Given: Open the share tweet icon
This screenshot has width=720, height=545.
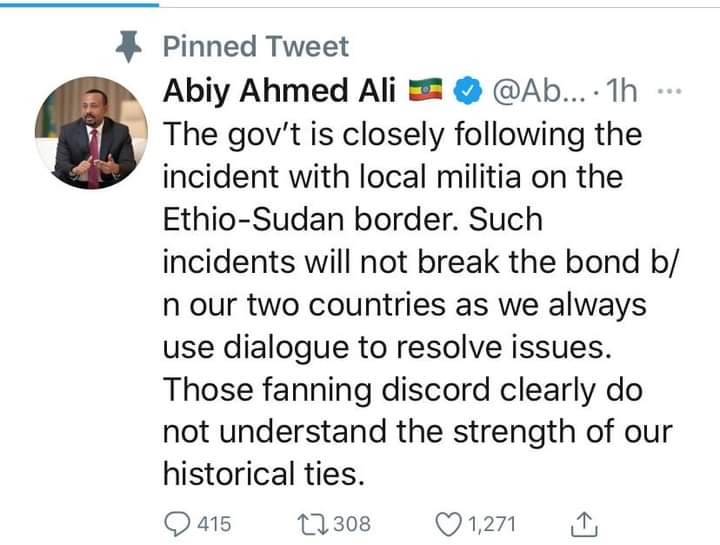Looking at the screenshot, I should pyautogui.click(x=585, y=521).
